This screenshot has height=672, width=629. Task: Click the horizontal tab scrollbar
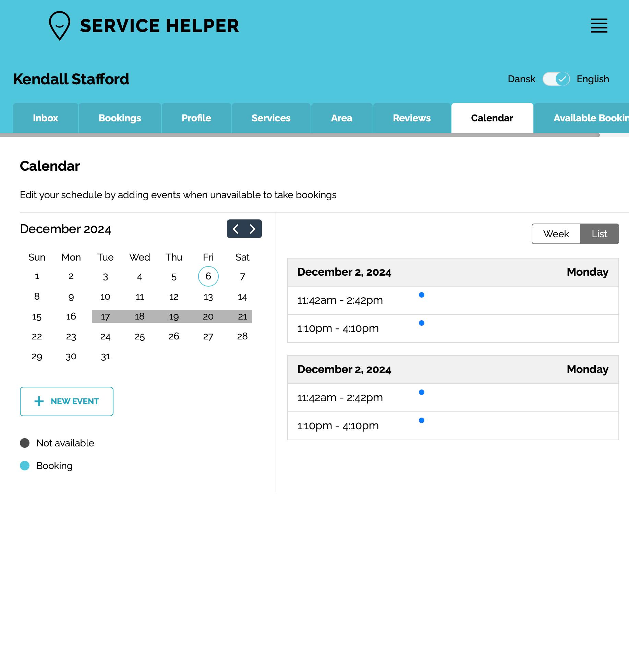point(300,135)
